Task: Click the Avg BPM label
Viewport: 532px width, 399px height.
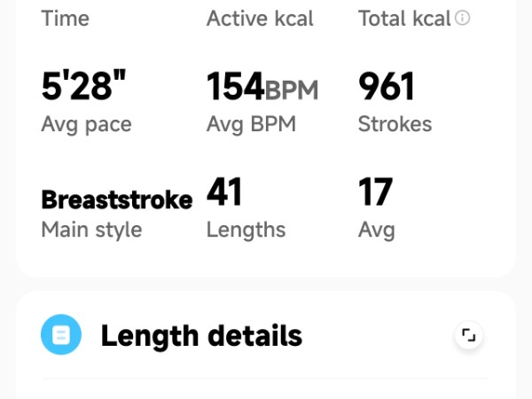Action: coord(251,124)
